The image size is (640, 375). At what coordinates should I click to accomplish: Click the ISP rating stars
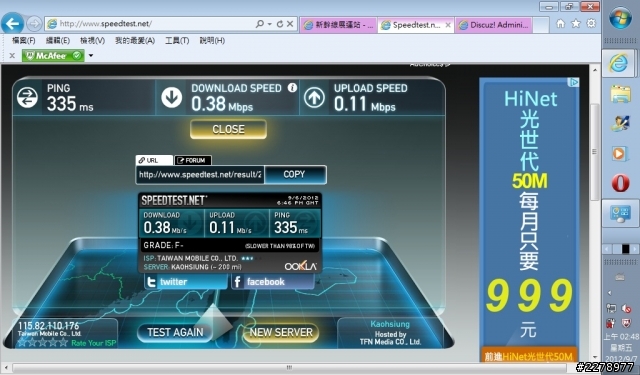click(x=42, y=342)
